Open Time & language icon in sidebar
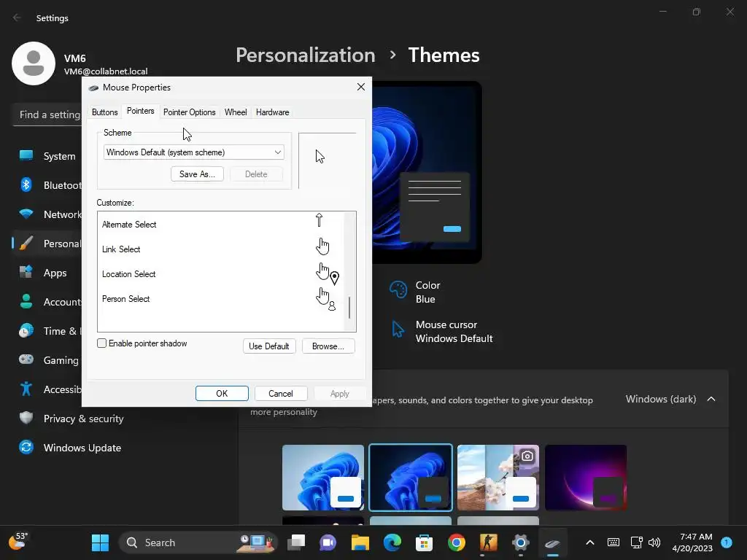This screenshot has height=560, width=747. pyautogui.click(x=26, y=330)
